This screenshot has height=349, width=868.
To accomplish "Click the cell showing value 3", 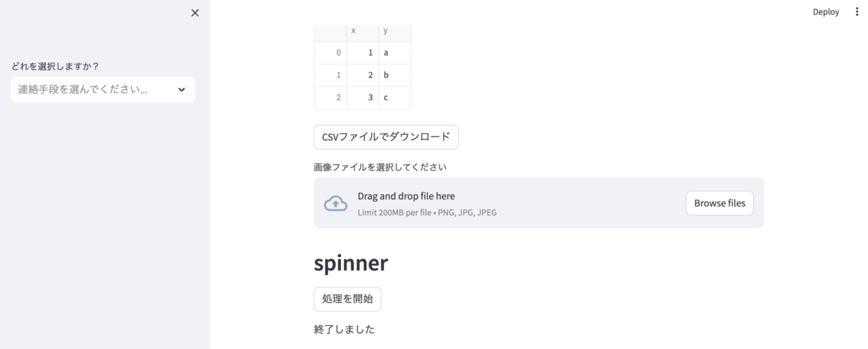I will pos(370,97).
